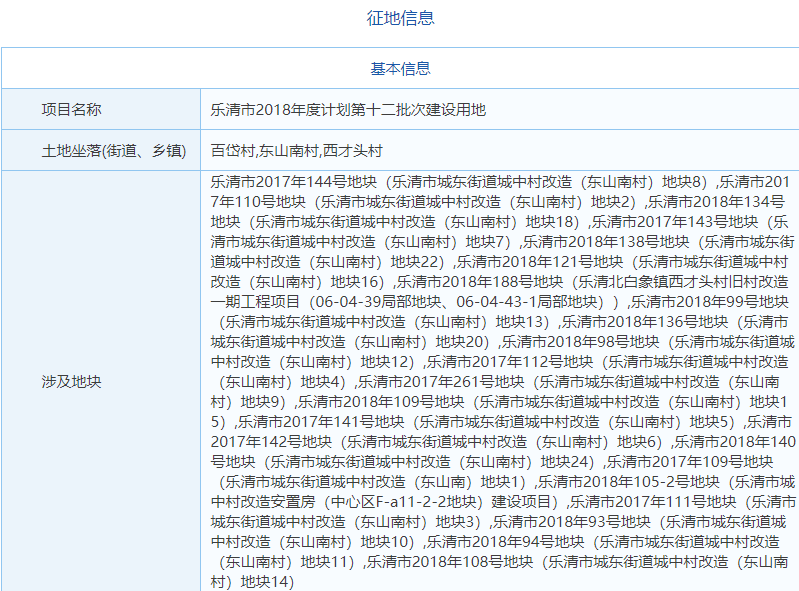The height and width of the screenshot is (591, 799).
Task: Click the 涉及地块 row label
Action: 71,382
